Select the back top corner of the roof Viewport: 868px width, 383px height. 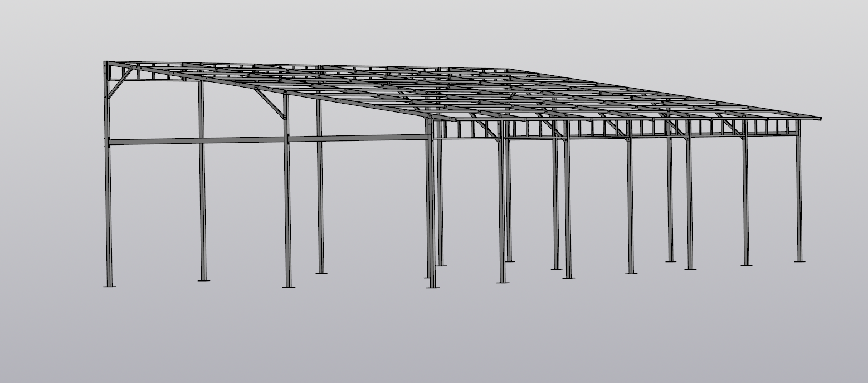pos(506,70)
